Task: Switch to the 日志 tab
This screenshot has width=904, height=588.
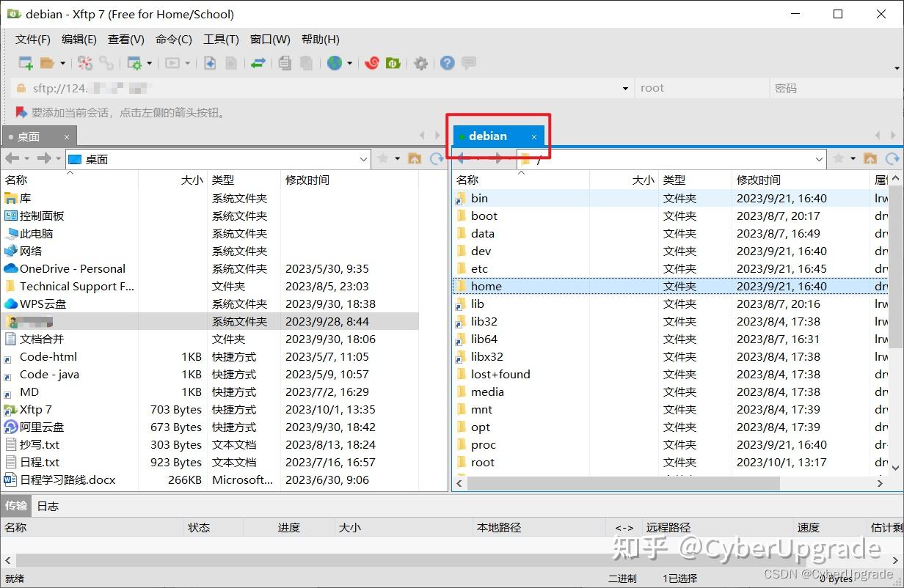Action: click(x=47, y=505)
